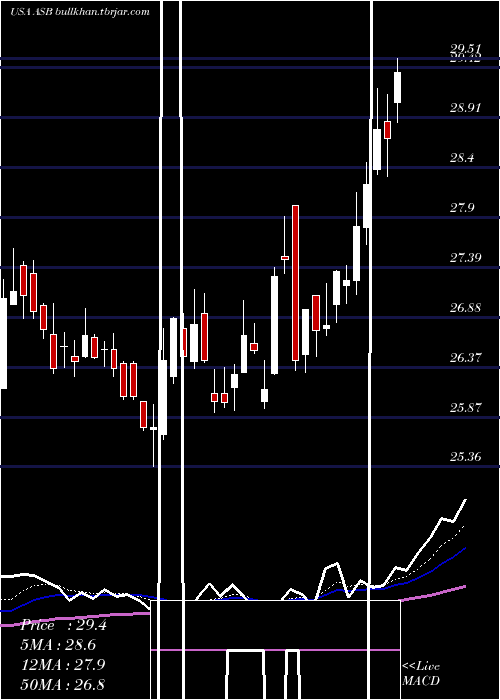Click the '50MA : 26.8' readout
This screenshot has width=500, height=700.
[x=63, y=685]
